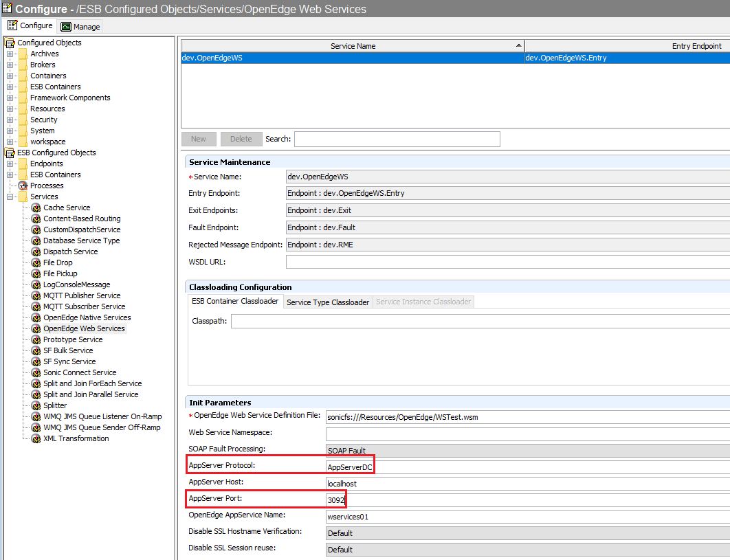This screenshot has height=560, width=730.
Task: Switch to the Manage tab
Action: 80,27
